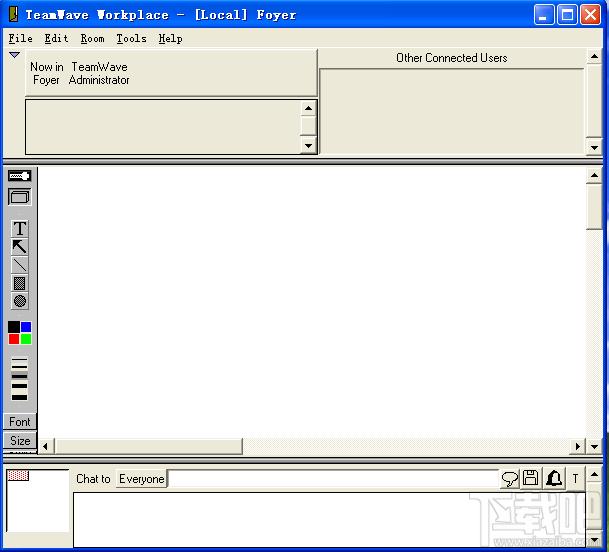609x552 pixels.
Task: Open the Edit menu
Action: [56, 38]
